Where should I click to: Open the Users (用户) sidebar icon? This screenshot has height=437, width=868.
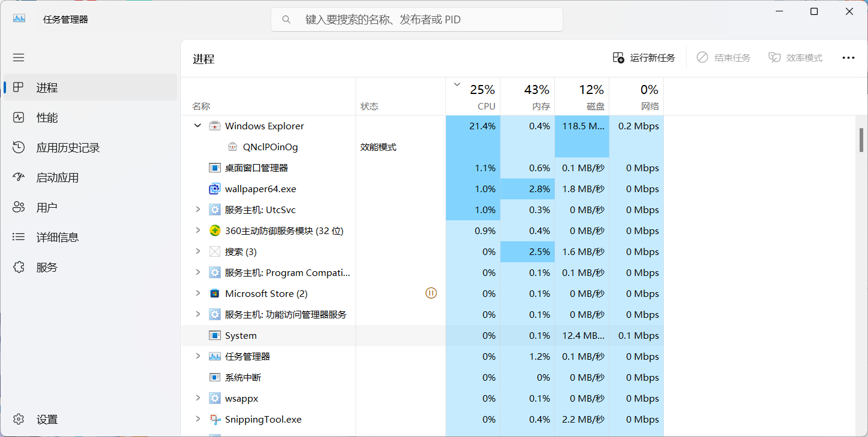(19, 207)
